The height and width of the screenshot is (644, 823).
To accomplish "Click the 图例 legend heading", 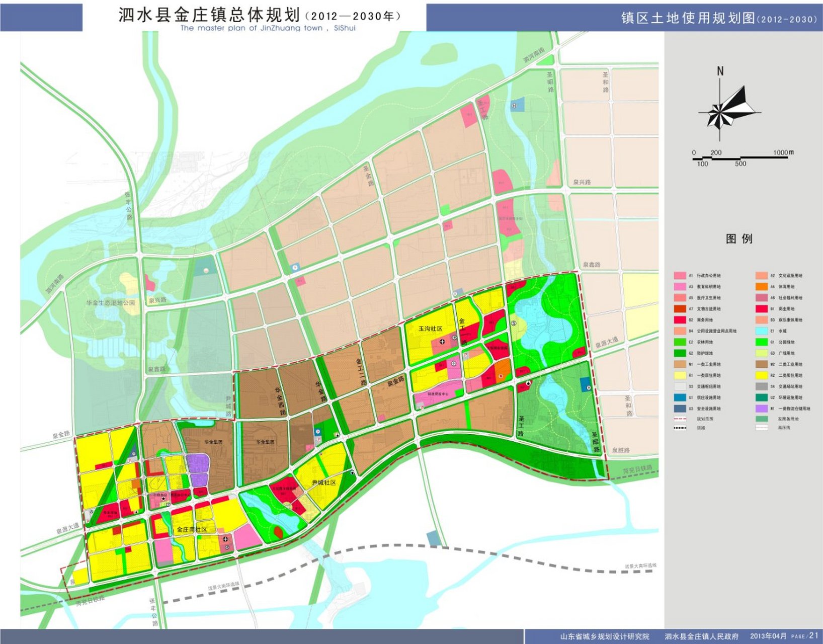I will point(739,238).
